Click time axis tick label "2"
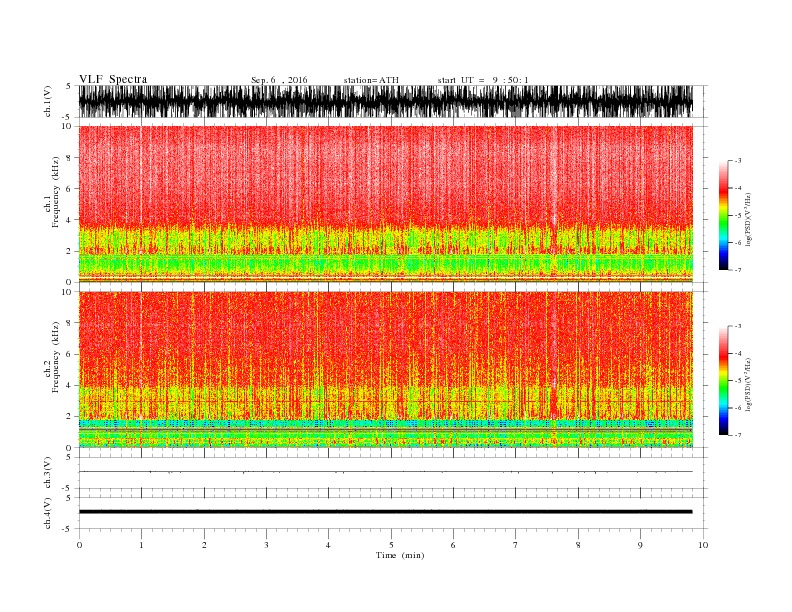This screenshot has width=792, height=612. coord(204,545)
